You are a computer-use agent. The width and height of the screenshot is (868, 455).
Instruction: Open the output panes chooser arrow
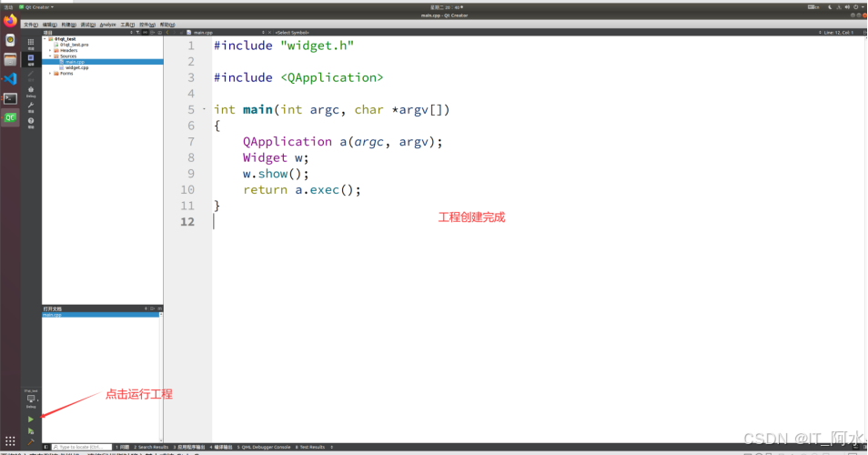coord(331,447)
